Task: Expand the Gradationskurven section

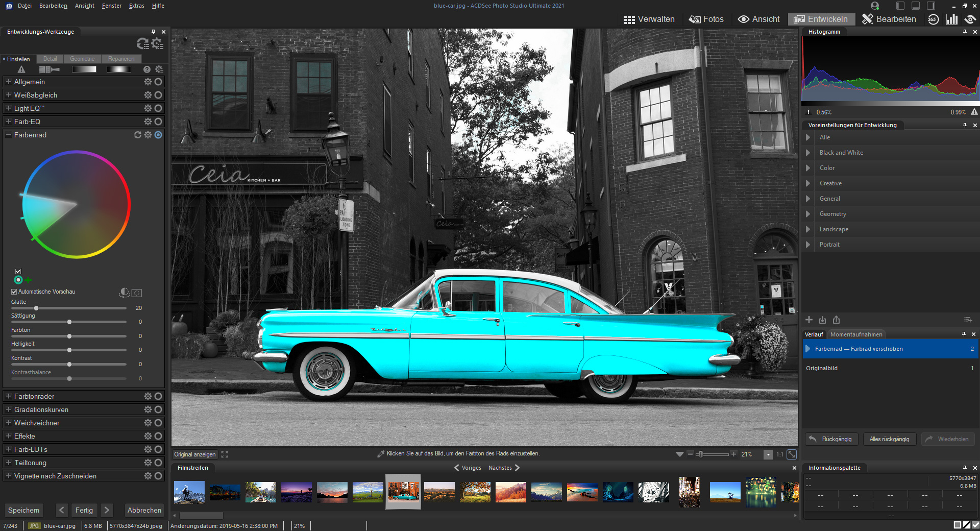Action: [x=9, y=409]
